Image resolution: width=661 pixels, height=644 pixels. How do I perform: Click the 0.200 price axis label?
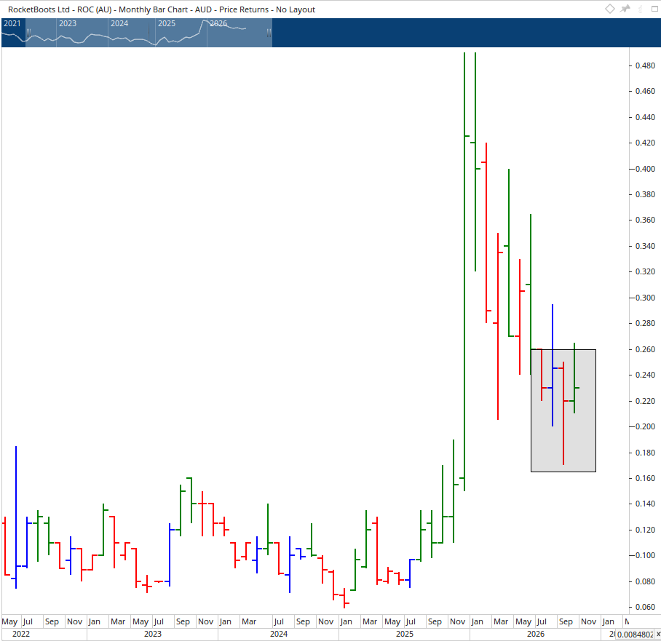(x=645, y=426)
